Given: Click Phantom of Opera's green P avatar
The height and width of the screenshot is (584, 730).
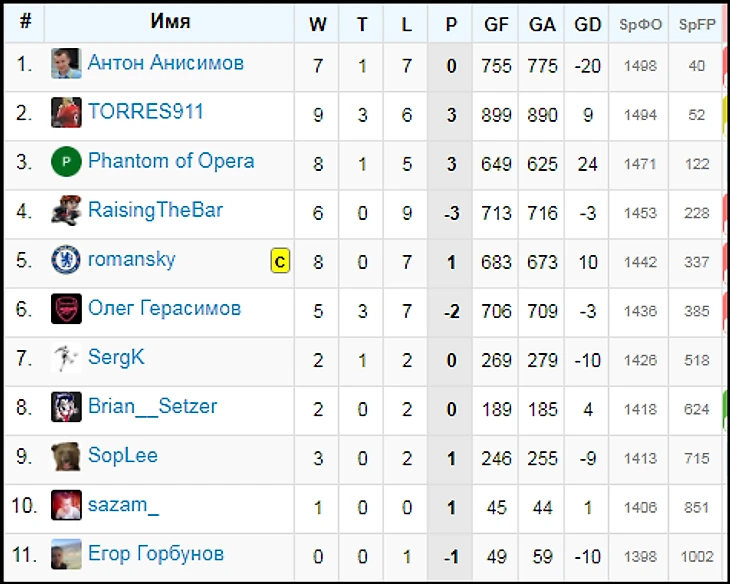Looking at the screenshot, I should [66, 162].
